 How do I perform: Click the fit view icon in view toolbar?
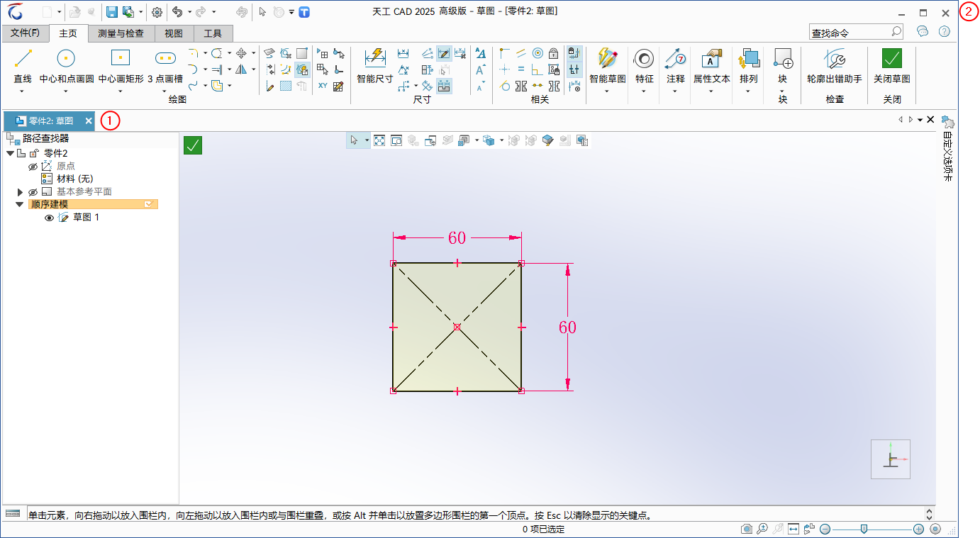pyautogui.click(x=379, y=140)
